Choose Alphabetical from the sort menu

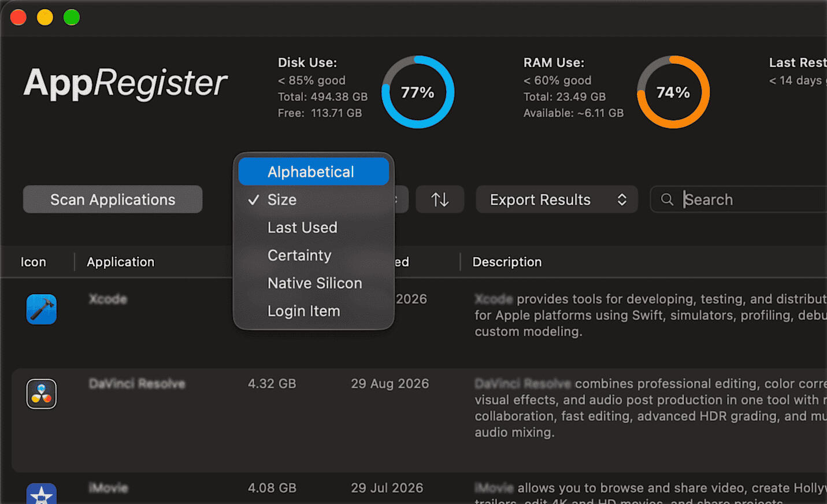coord(314,172)
